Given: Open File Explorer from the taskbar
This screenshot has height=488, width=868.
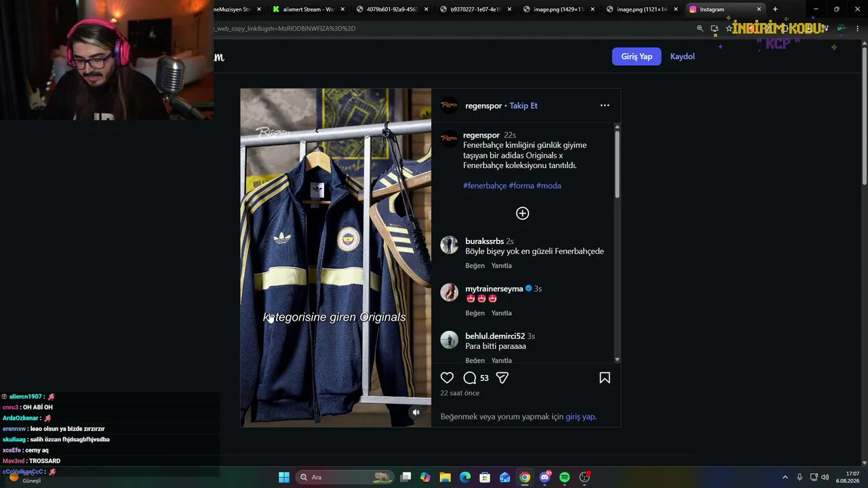Looking at the screenshot, I should pyautogui.click(x=445, y=477).
